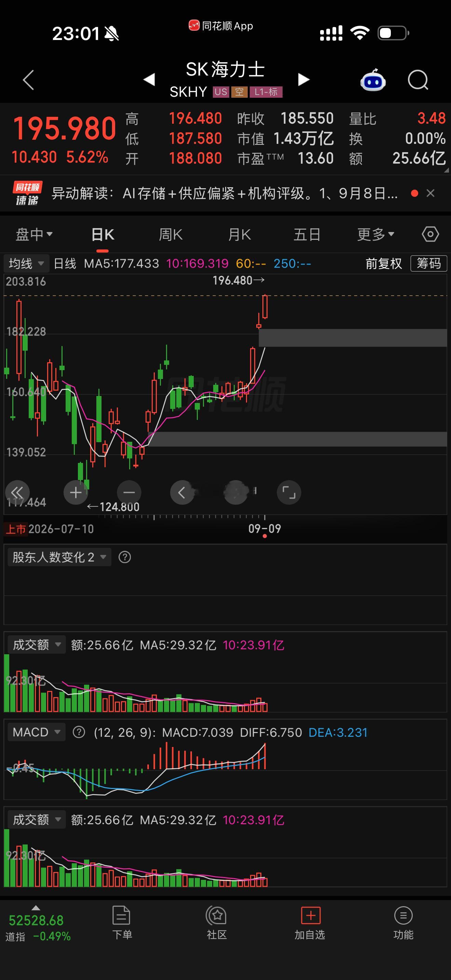The width and height of the screenshot is (451, 980).
Task: Tap the US market tag
Action: pyautogui.click(x=221, y=92)
